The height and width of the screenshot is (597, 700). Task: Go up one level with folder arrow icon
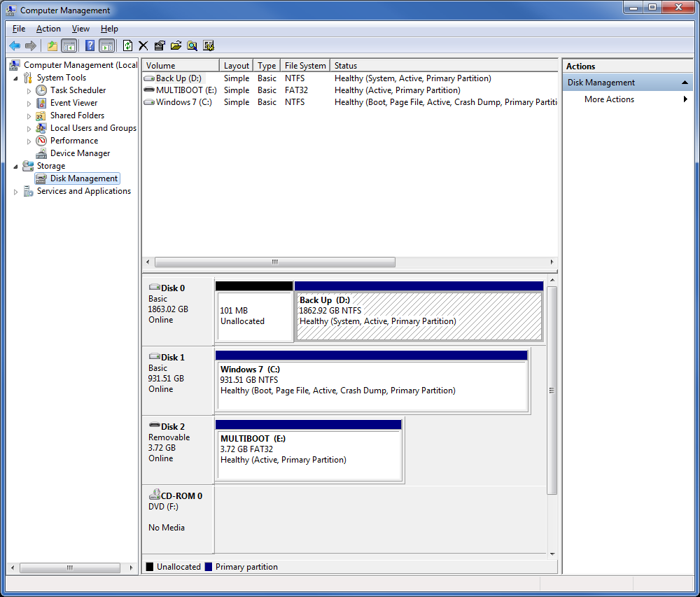click(52, 45)
